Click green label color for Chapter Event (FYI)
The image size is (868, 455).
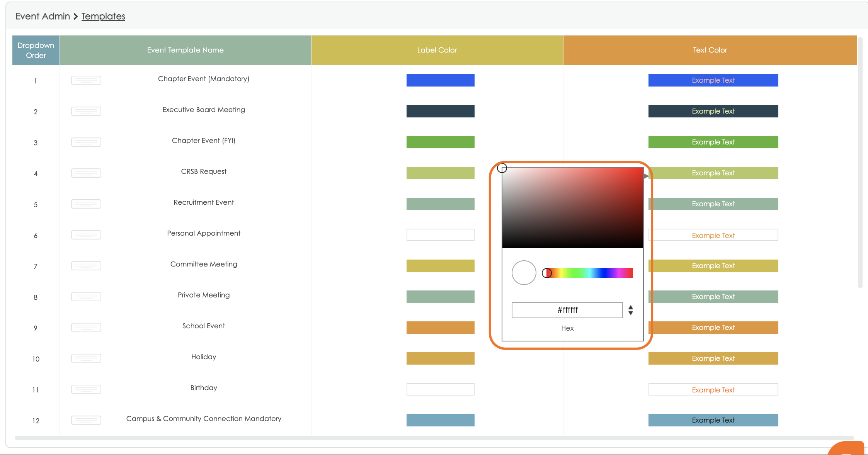pos(440,142)
